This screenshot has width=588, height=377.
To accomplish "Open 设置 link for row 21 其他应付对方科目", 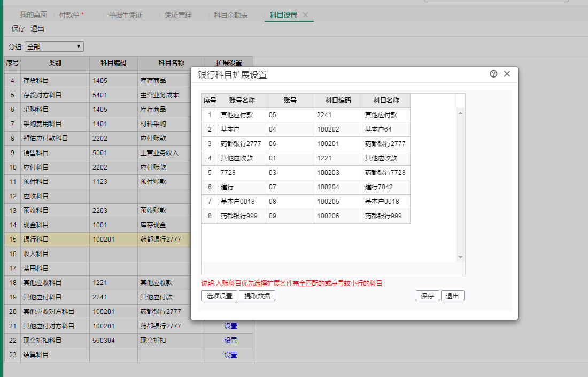I will [x=230, y=326].
